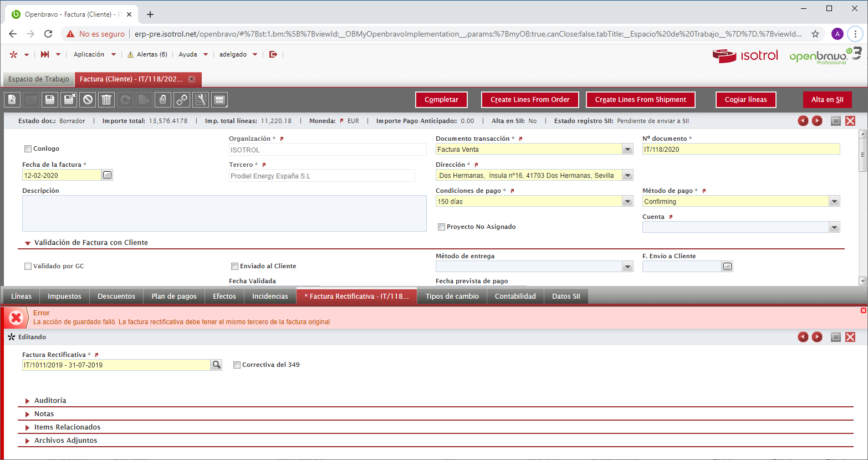Click the magnifier search icon for Factura Rectificativa
The width and height of the screenshot is (868, 460).
coord(217,365)
